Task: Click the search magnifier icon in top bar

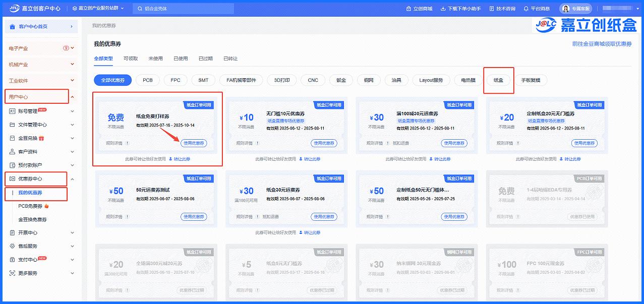Action: pos(140,9)
